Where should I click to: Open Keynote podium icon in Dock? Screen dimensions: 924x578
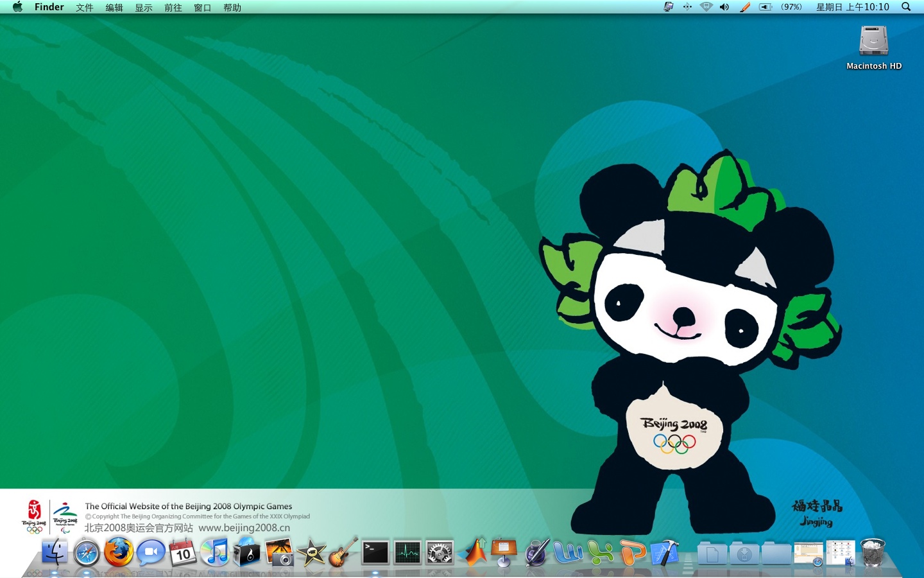click(x=504, y=552)
